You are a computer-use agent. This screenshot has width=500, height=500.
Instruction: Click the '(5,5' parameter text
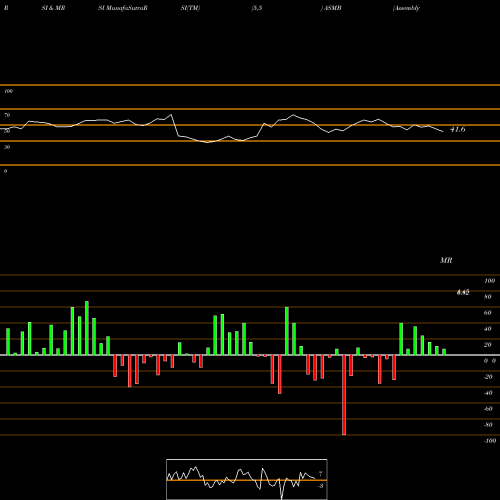[257, 8]
